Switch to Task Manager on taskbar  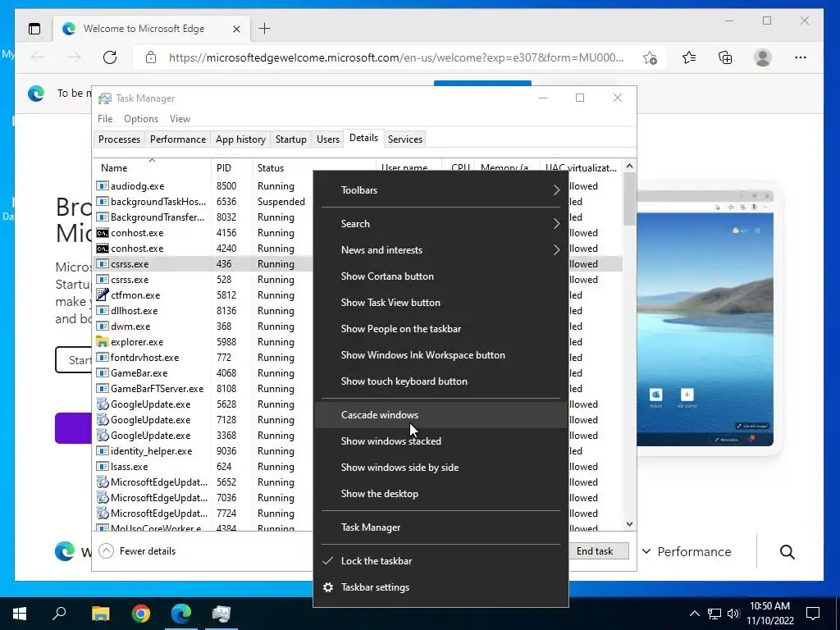tap(221, 614)
